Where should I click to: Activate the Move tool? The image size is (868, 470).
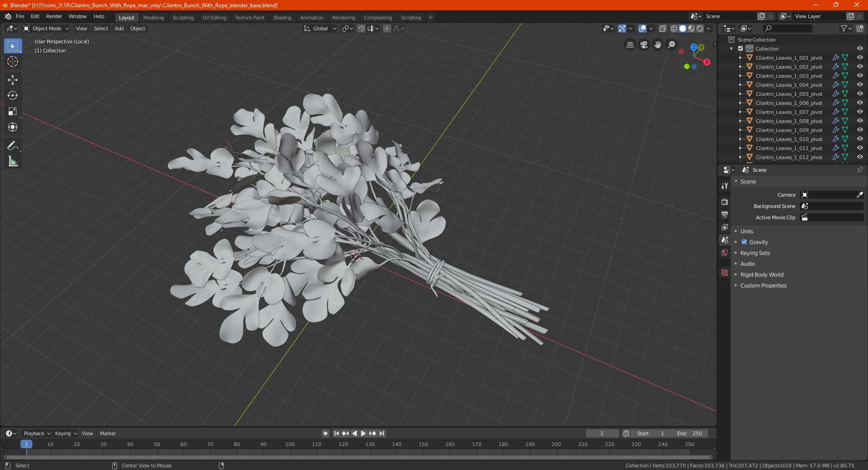13,80
